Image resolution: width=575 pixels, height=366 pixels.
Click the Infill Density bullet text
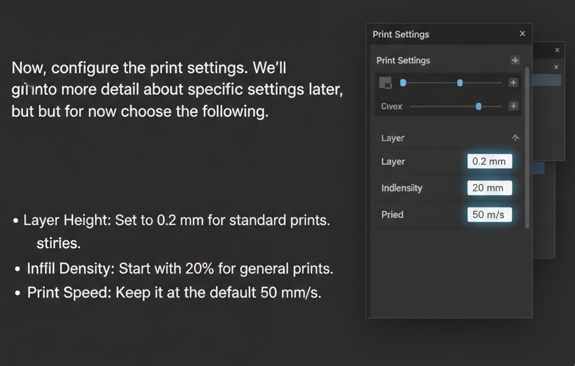pyautogui.click(x=180, y=269)
